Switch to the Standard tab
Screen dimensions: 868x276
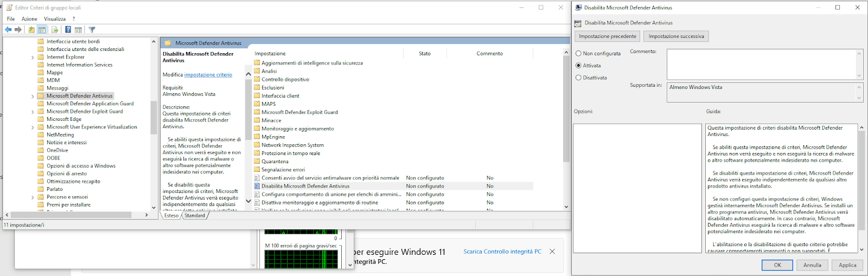pos(195,216)
